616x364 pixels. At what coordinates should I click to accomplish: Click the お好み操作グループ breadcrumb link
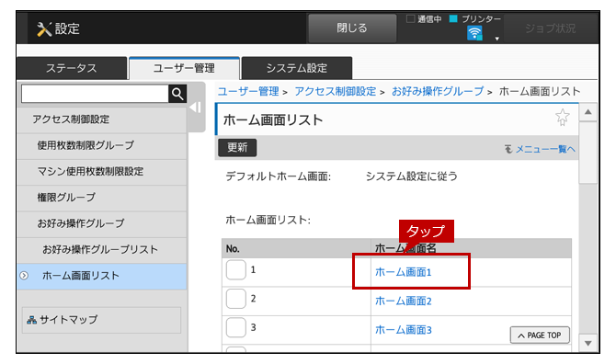tap(438, 92)
